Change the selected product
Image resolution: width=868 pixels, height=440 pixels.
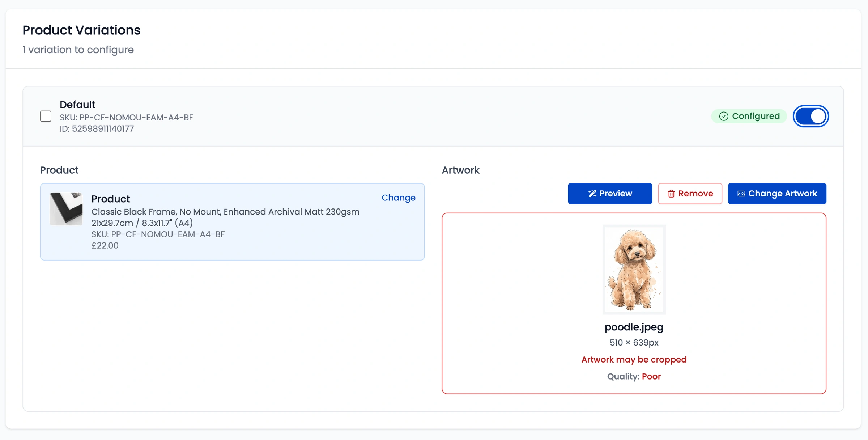(398, 198)
